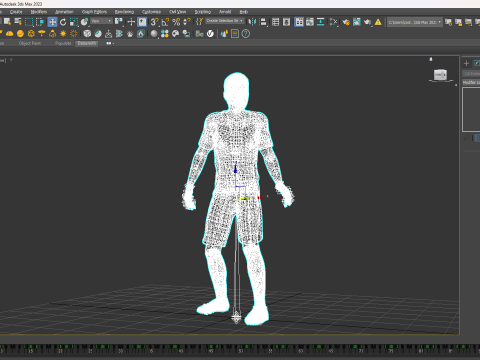
Task: Toggle 3D Snaps
Action: (154, 22)
